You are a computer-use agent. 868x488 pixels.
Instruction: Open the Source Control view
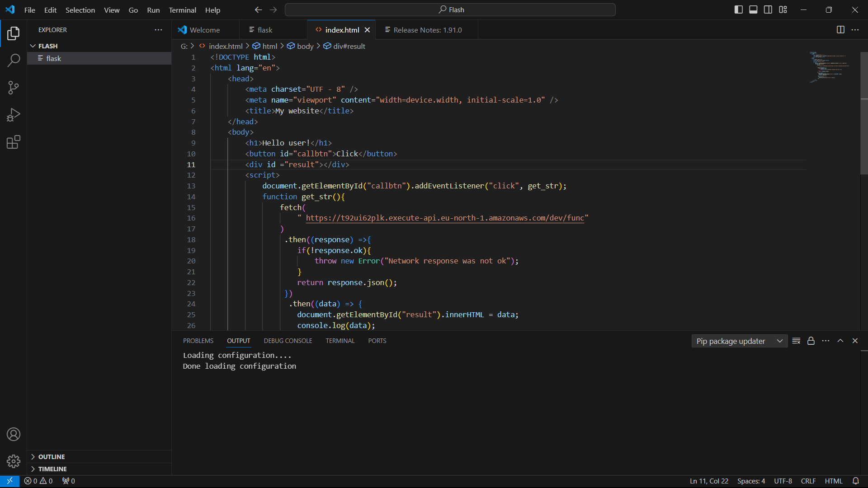(14, 88)
